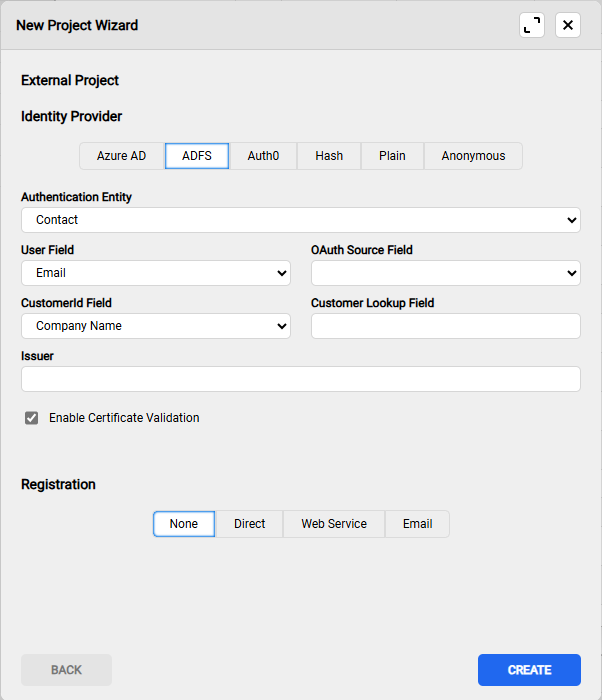Set identity provider to Anonymous

473,156
